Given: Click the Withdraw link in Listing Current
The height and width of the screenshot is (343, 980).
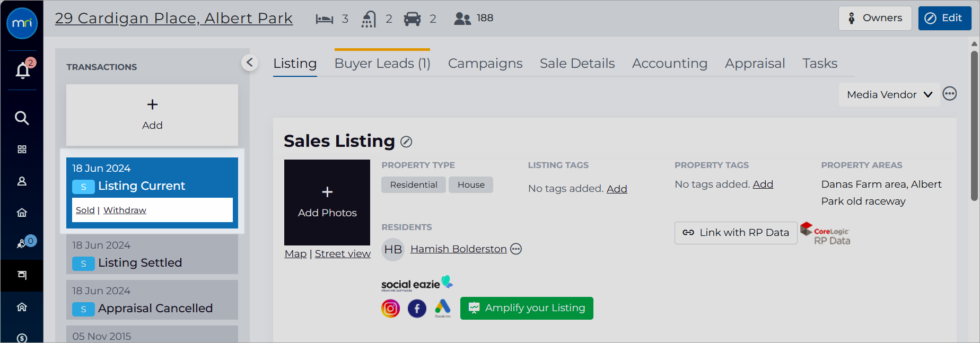Looking at the screenshot, I should (125, 210).
